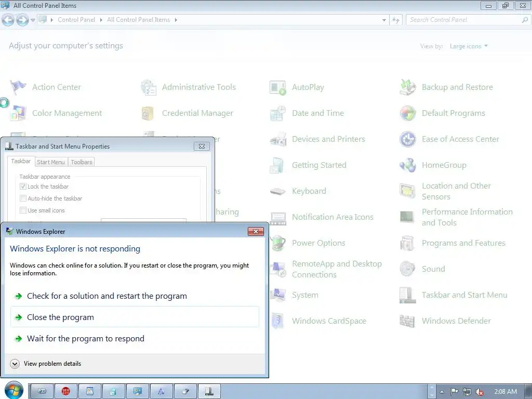Expand the arrow after All Control Panel Items
Viewport: 532px width, 399px height.
[176, 20]
